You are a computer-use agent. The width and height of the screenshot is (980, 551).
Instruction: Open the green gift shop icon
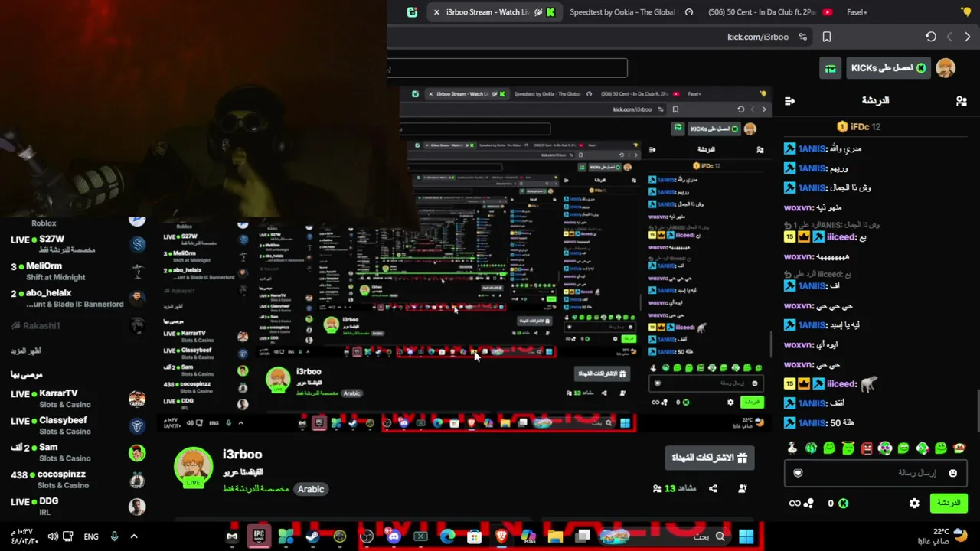tap(830, 69)
